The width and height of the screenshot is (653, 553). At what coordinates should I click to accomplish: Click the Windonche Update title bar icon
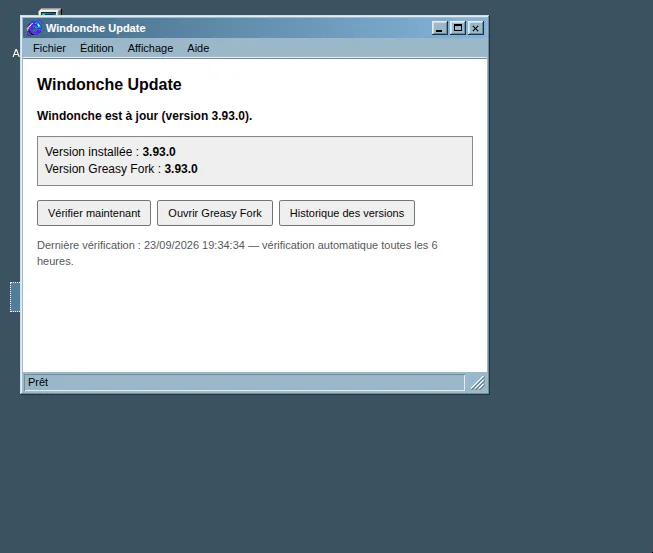34,28
